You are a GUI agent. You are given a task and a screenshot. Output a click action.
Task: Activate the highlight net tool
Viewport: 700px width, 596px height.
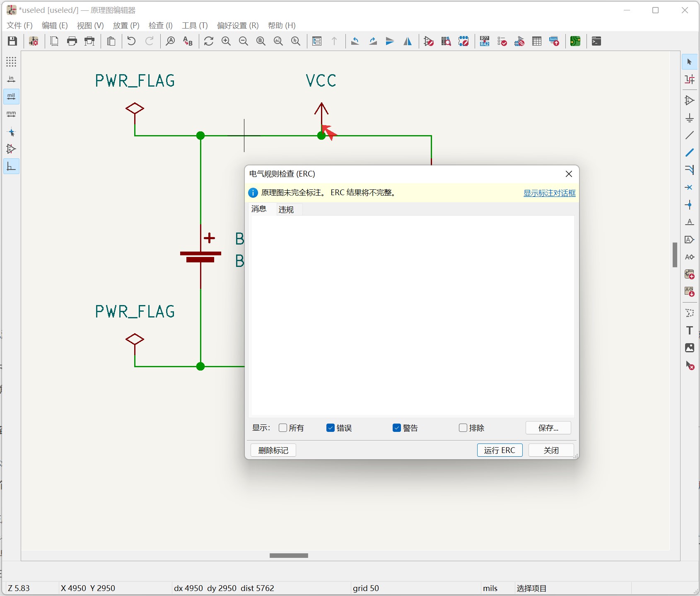[690, 79]
